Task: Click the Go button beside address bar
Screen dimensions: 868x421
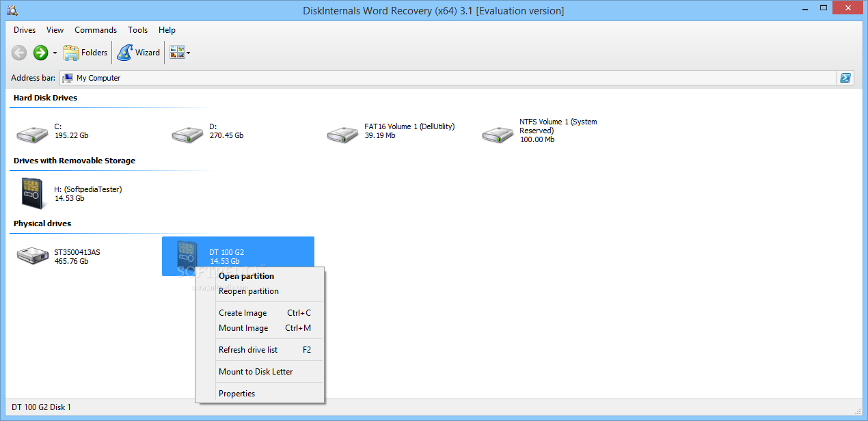Action: tap(845, 78)
